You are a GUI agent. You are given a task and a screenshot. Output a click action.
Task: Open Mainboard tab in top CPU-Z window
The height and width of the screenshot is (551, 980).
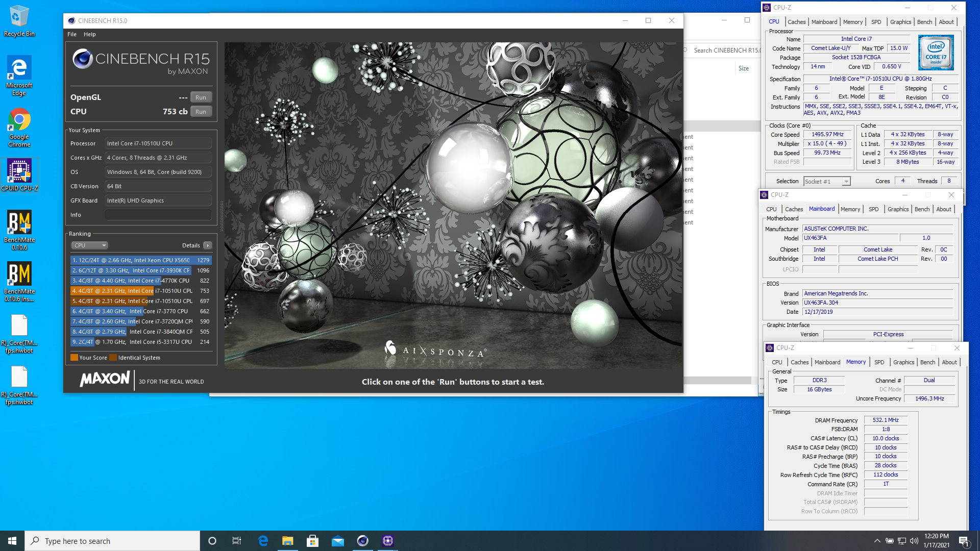coord(824,22)
